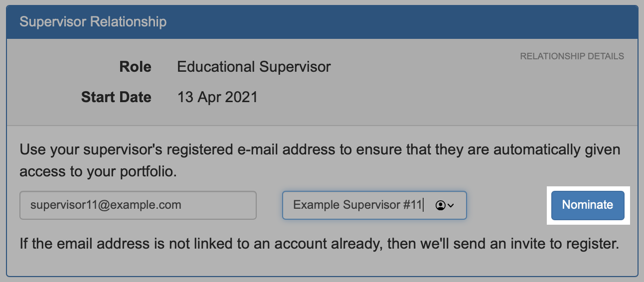Open the autofill chevron in name field
644x282 pixels.
pos(451,205)
